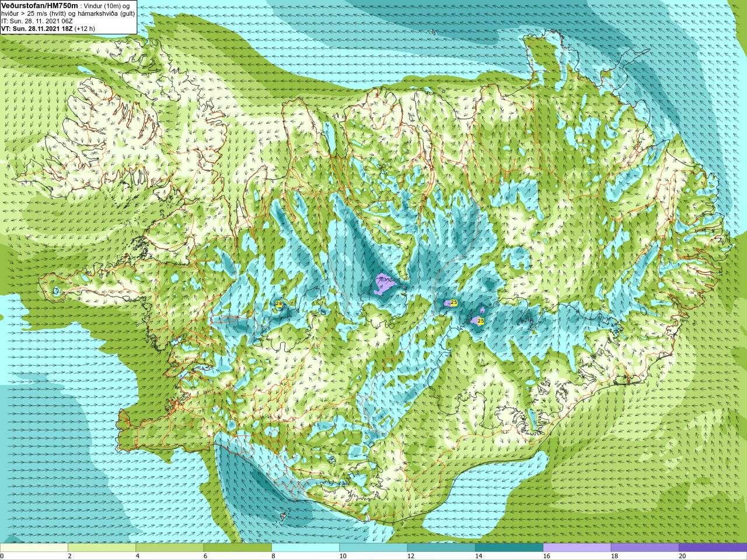The image size is (747, 560).
Task: Click the legend tick label "16"
Action: pos(546,556)
